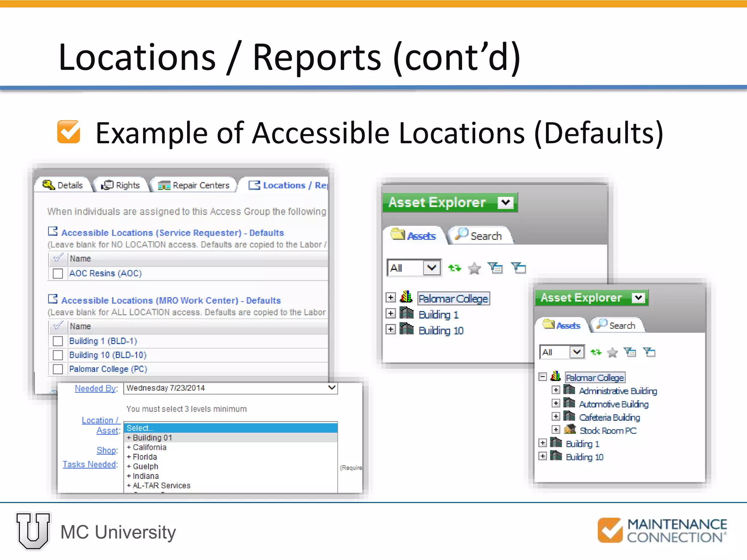
Task: Click green refresh arrows in front Asset Explorer
Action: click(x=596, y=352)
